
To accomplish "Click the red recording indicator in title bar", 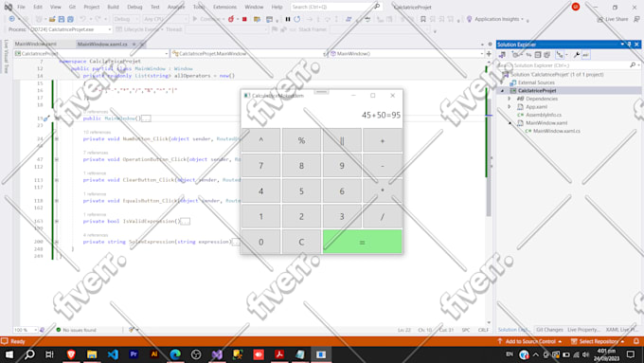I will point(576,7).
